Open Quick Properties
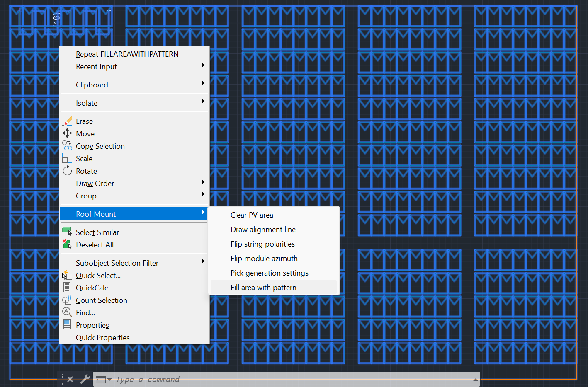This screenshot has height=387, width=588. point(102,337)
